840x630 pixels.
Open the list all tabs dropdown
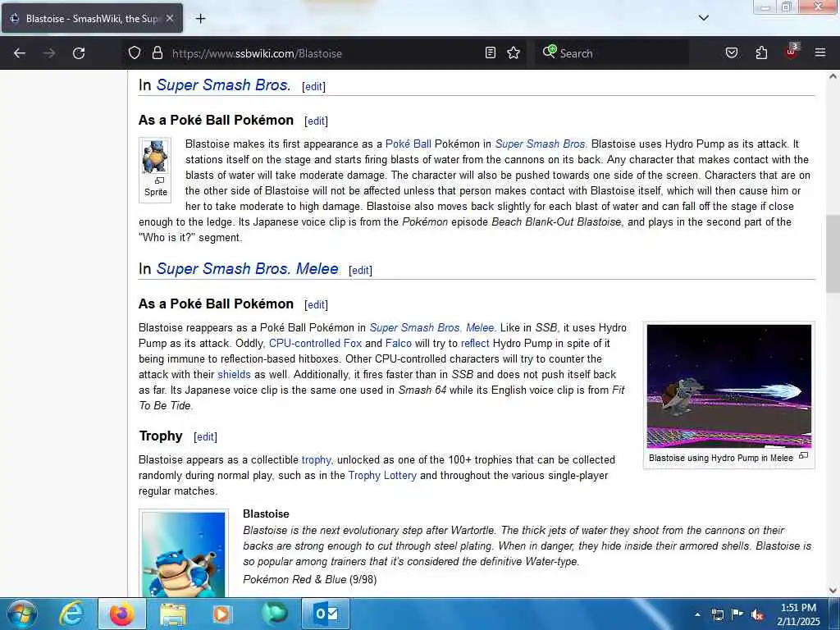[704, 18]
